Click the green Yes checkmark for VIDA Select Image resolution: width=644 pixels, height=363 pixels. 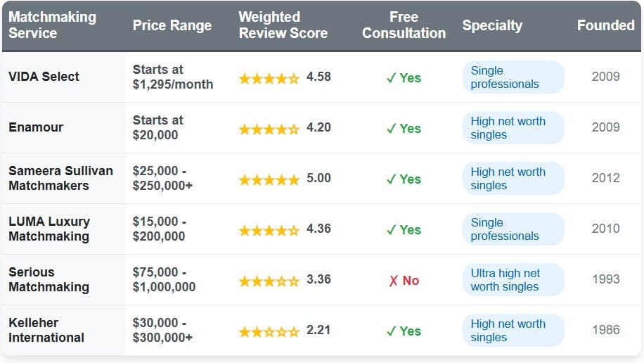tap(404, 78)
